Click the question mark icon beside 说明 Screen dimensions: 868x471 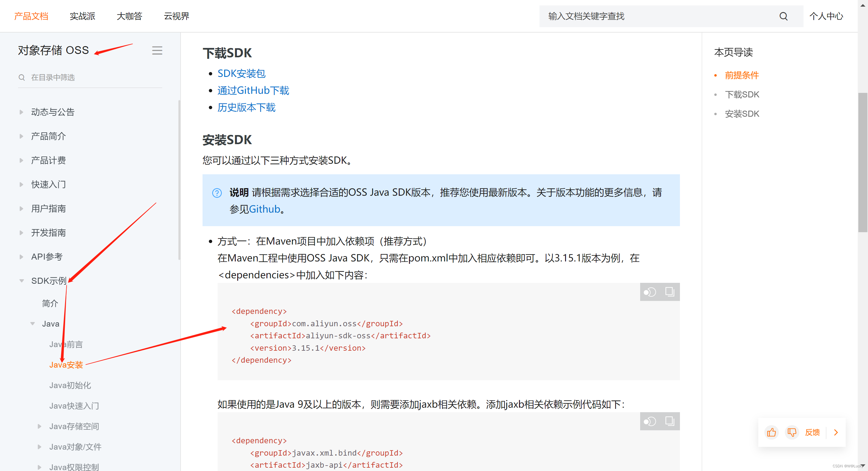coord(217,193)
